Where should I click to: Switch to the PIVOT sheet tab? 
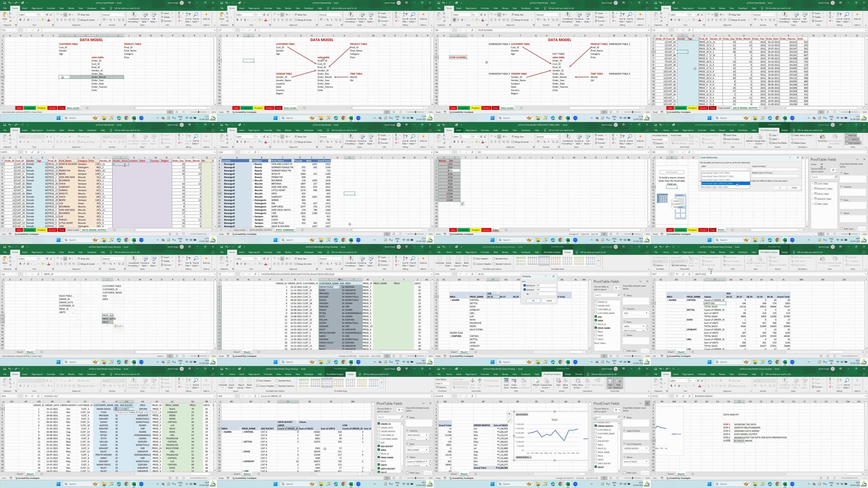(x=721, y=230)
